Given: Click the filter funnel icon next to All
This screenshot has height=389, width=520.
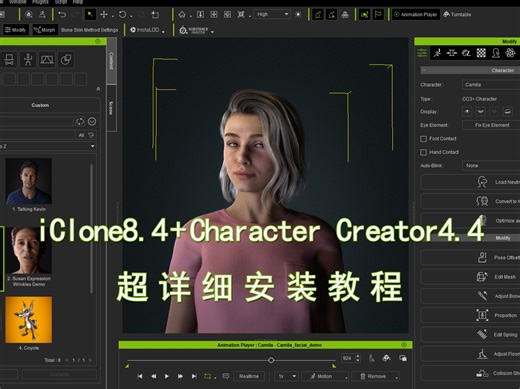Looking at the screenshot, I should coord(91,135).
